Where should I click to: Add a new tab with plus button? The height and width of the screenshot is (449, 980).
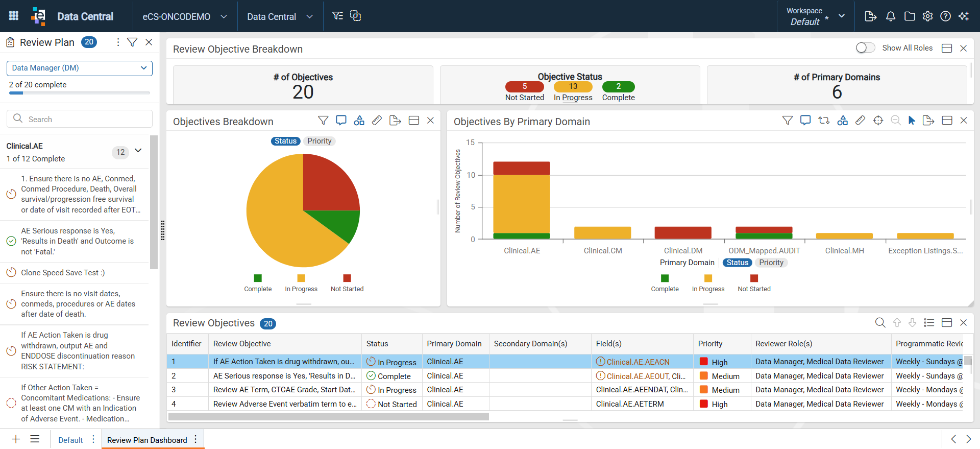pyautogui.click(x=16, y=439)
